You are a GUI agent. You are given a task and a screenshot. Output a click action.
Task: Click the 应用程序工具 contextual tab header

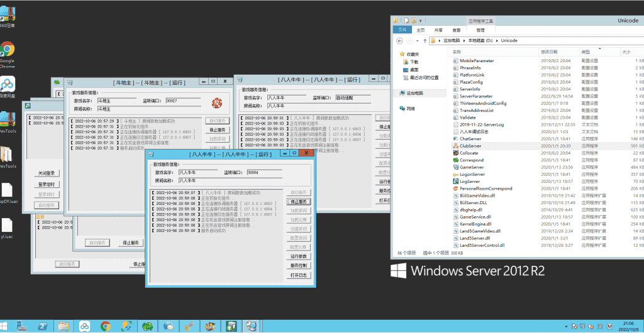click(x=480, y=21)
